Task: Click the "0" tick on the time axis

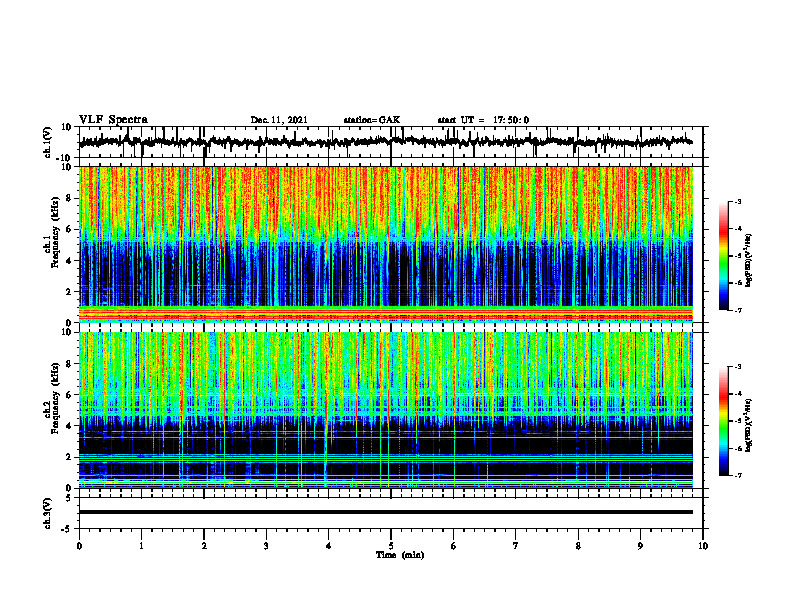Action: click(x=79, y=546)
